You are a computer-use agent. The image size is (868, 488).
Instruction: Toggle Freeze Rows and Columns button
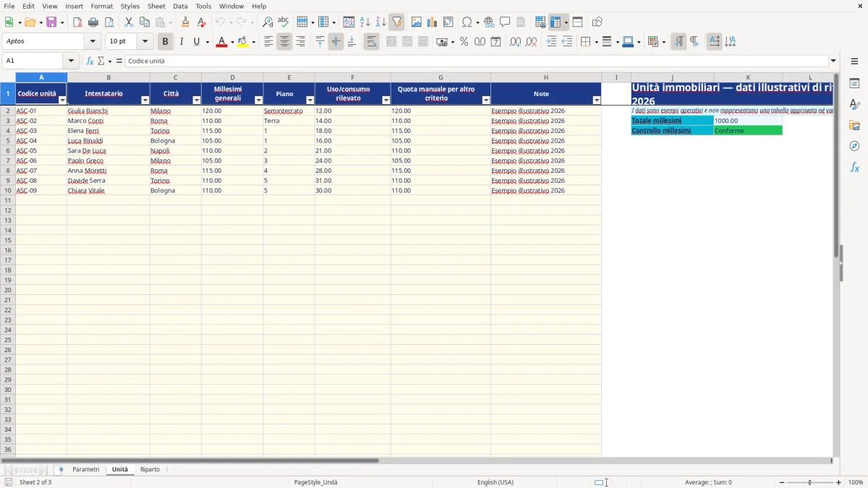click(555, 22)
